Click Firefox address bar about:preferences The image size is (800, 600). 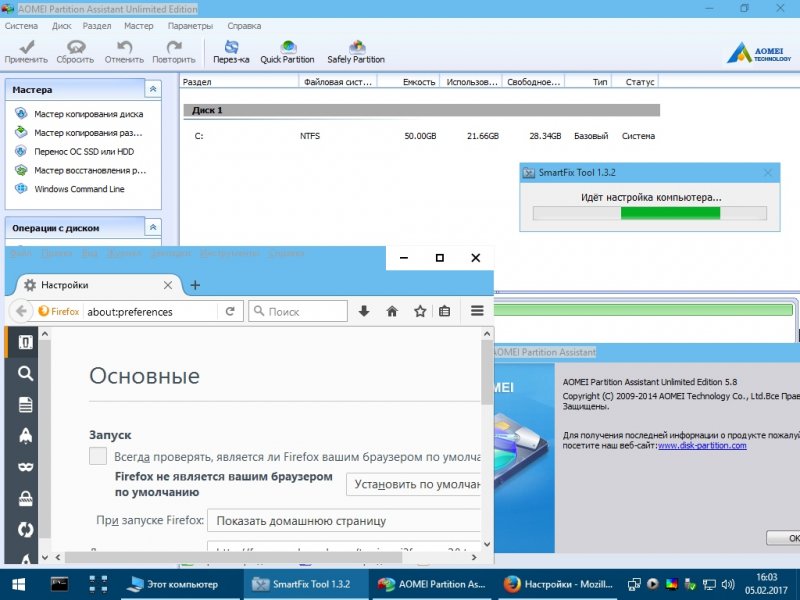click(x=151, y=312)
